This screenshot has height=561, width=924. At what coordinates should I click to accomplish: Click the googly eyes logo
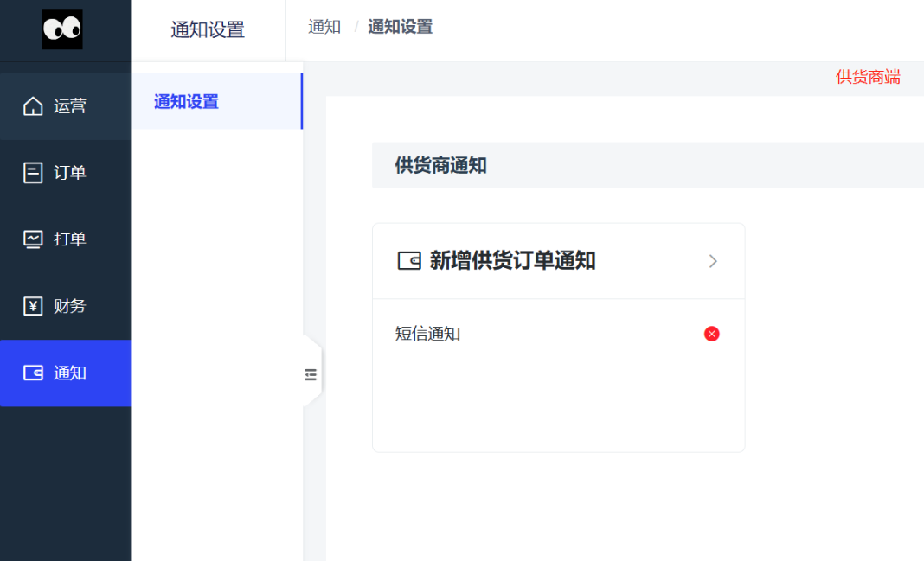click(62, 29)
